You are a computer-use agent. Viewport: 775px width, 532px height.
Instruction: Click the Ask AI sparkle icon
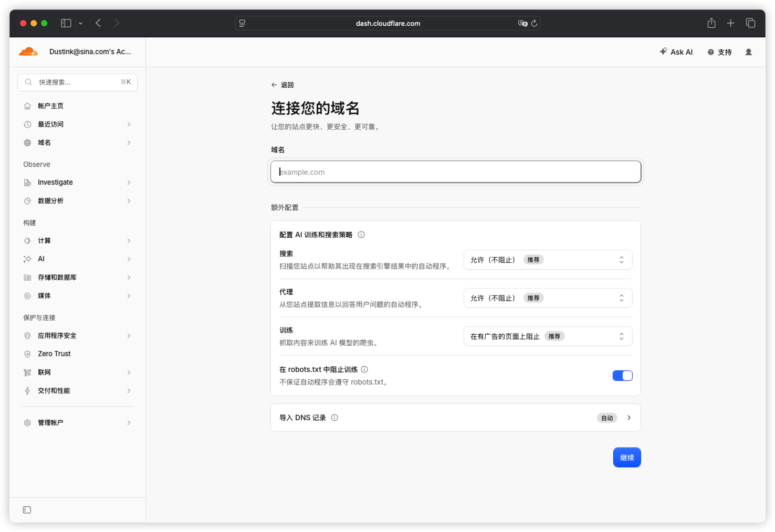[x=664, y=51]
